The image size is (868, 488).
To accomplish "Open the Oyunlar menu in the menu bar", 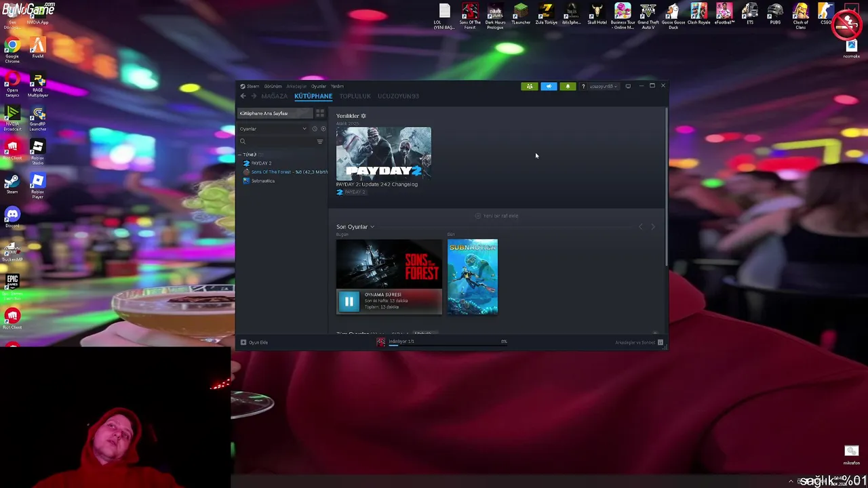I will click(x=319, y=86).
